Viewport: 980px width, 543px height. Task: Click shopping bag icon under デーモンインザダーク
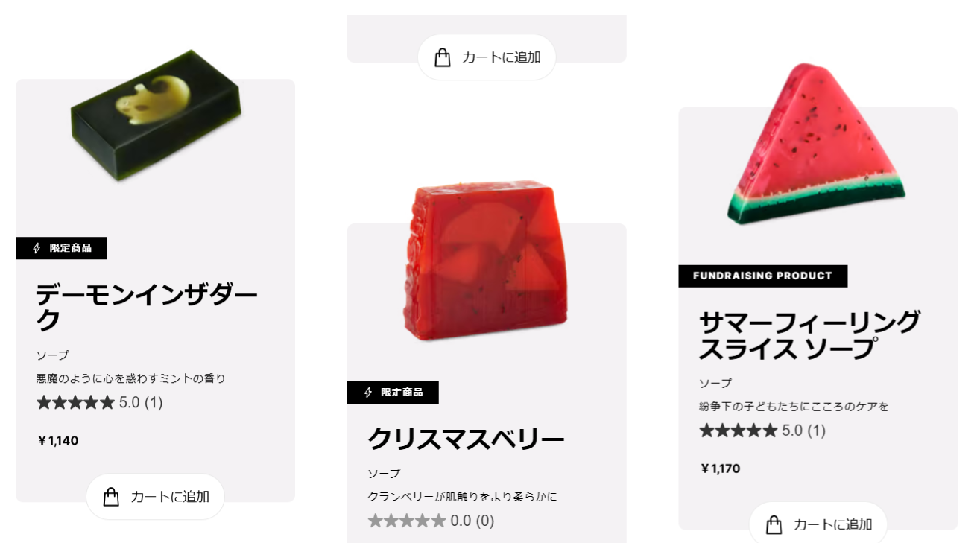(x=111, y=497)
